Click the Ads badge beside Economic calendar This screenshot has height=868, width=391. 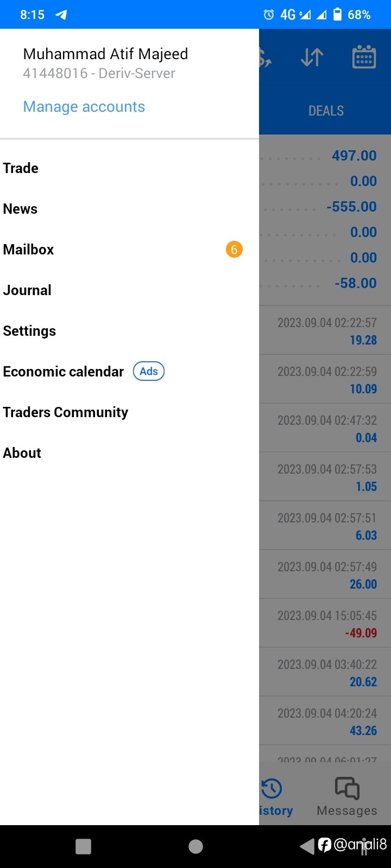pyautogui.click(x=149, y=372)
